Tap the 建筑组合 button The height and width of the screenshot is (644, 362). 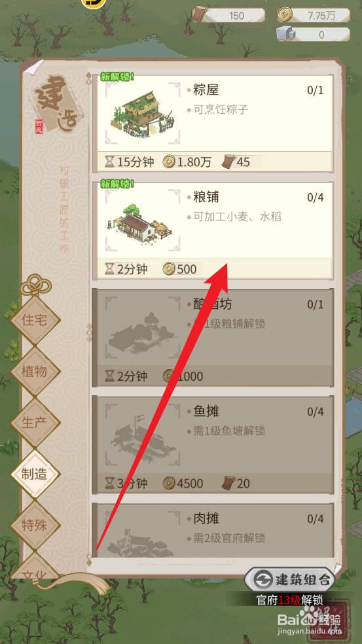pos(289,579)
